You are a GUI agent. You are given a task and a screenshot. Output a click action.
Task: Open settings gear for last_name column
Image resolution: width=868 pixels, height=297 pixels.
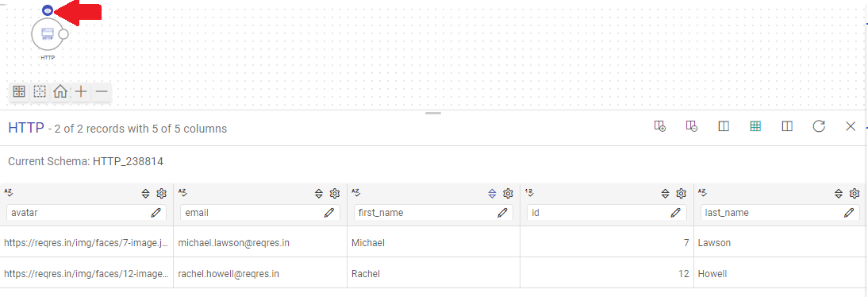point(855,194)
